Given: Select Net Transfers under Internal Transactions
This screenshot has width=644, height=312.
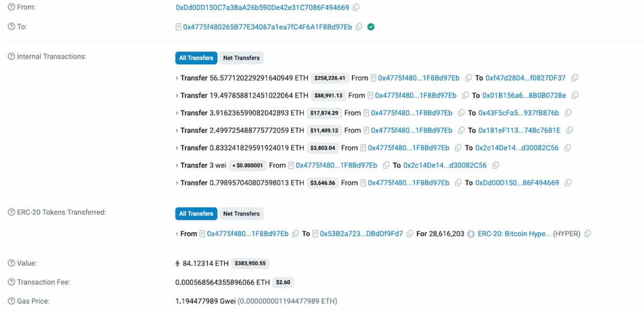Looking at the screenshot, I should click(241, 58).
